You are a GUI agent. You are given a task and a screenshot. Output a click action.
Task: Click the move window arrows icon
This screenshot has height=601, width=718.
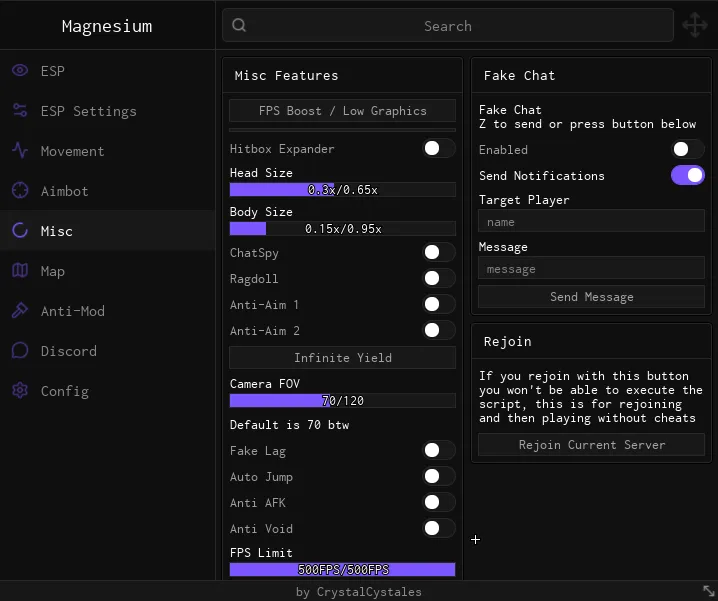tap(695, 25)
